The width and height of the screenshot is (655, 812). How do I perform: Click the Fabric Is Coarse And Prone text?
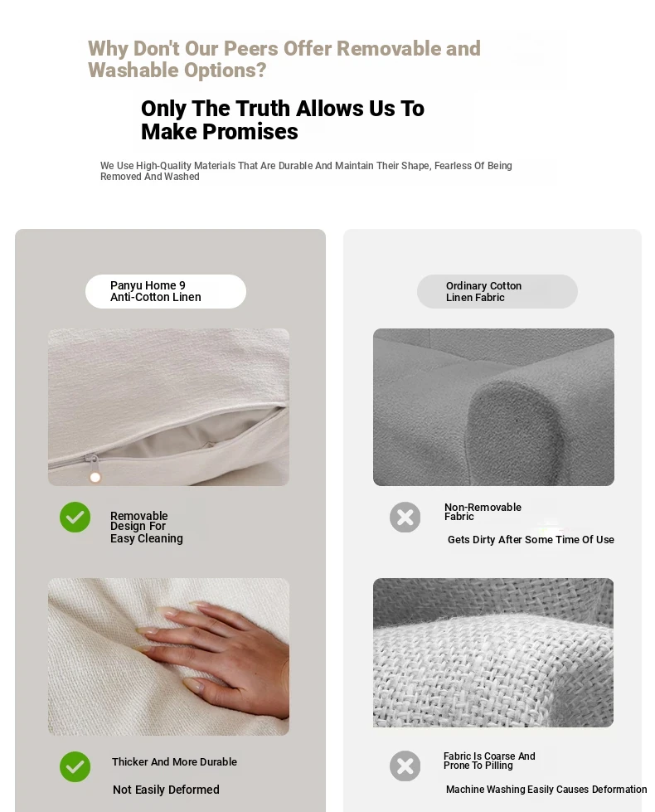(489, 761)
